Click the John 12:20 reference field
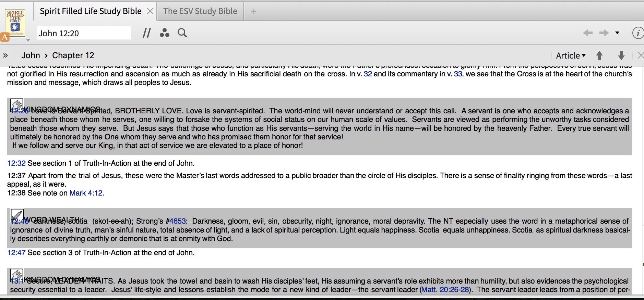 point(83,33)
